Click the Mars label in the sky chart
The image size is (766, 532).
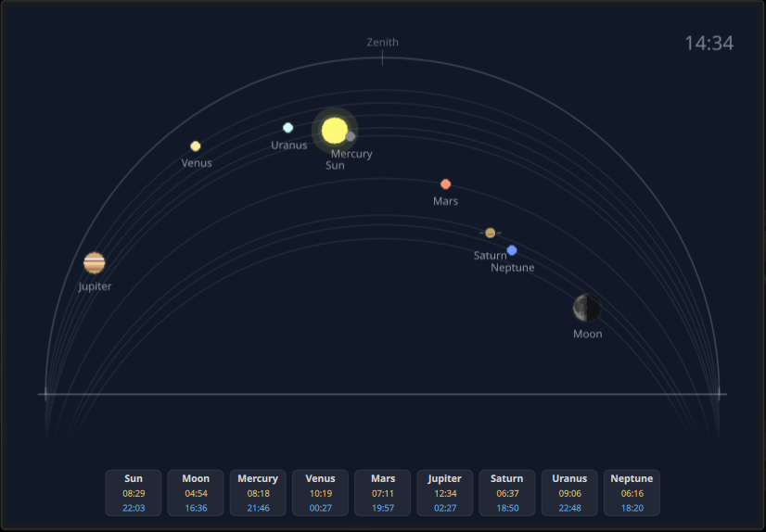pyautogui.click(x=445, y=201)
